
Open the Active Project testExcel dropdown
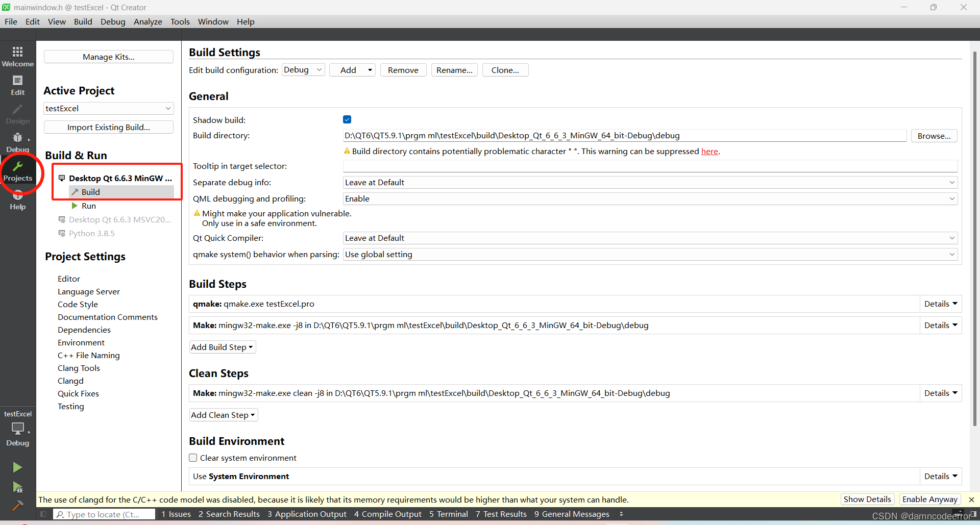(109, 108)
